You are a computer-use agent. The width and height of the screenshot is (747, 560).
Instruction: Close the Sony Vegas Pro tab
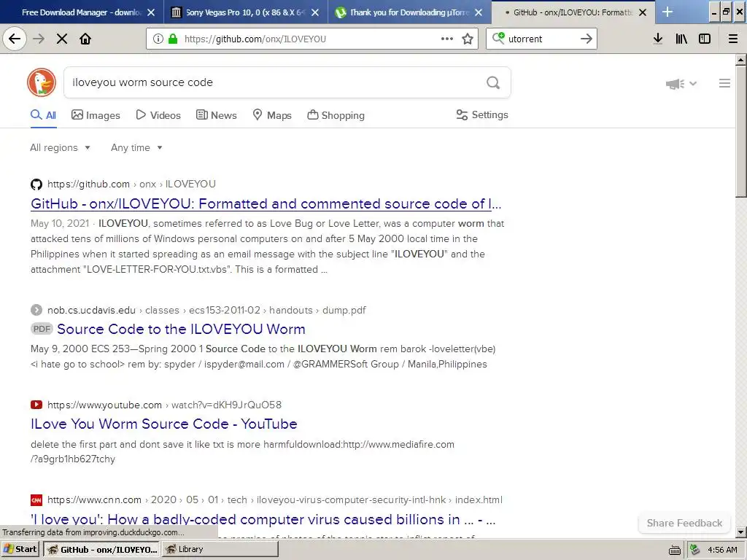pyautogui.click(x=315, y=12)
